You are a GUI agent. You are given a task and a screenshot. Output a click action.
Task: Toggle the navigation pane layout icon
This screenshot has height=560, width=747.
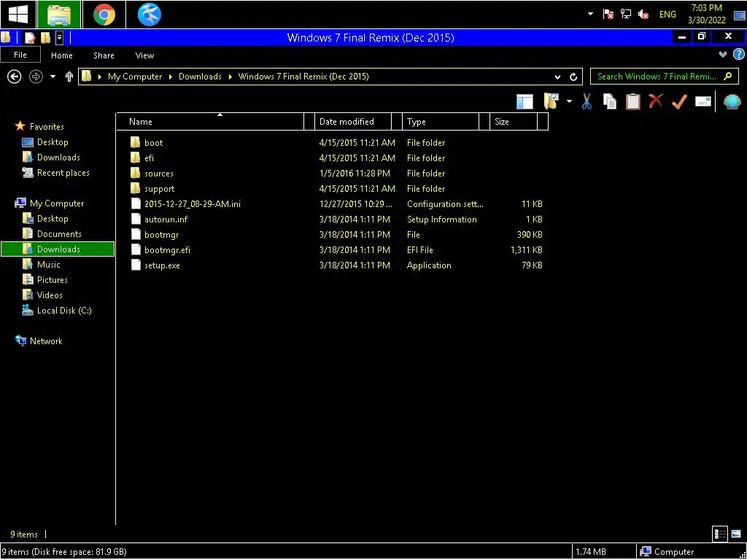tap(525, 101)
